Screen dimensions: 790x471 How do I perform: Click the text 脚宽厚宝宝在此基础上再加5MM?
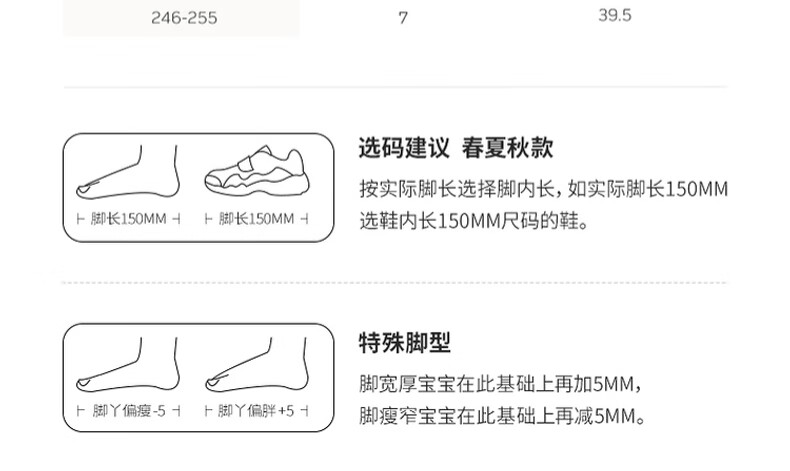pyautogui.click(x=501, y=384)
